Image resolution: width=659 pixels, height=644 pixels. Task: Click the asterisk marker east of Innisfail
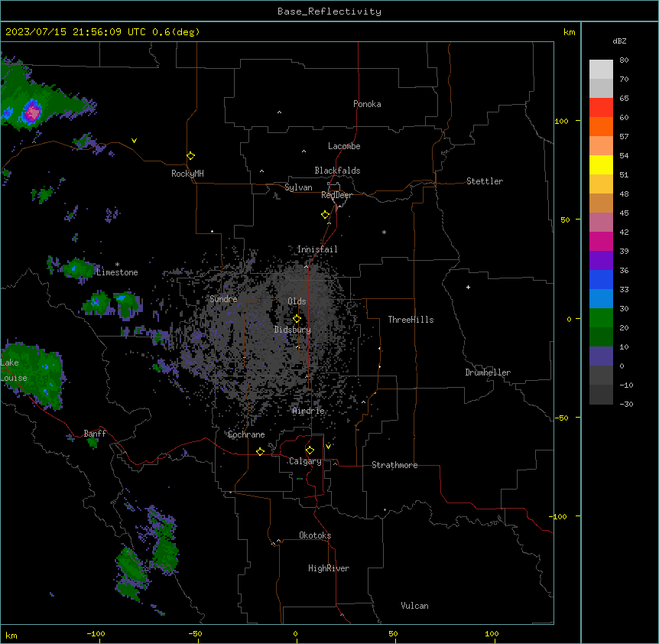384,232
